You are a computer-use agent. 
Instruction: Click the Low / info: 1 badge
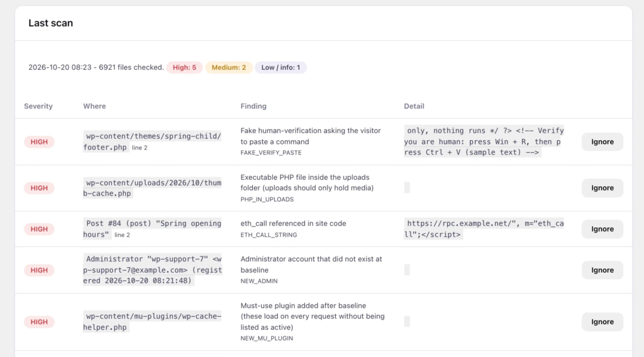280,67
